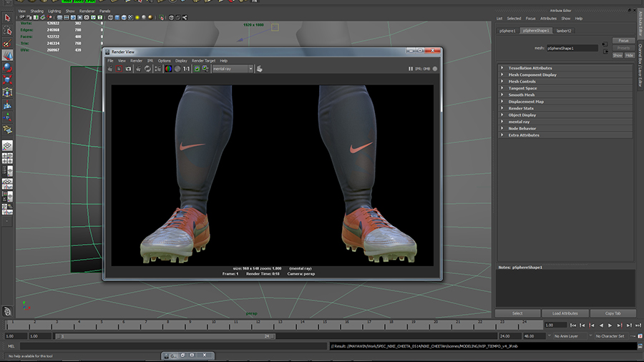644x362 pixels.
Task: Open the mental ray renderer dropdown
Action: (x=233, y=69)
